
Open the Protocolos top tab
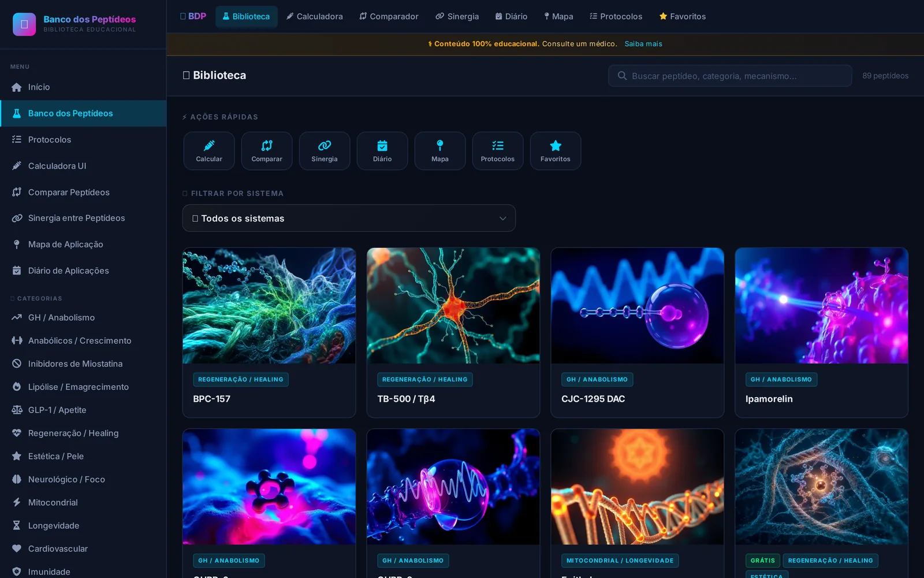click(616, 16)
